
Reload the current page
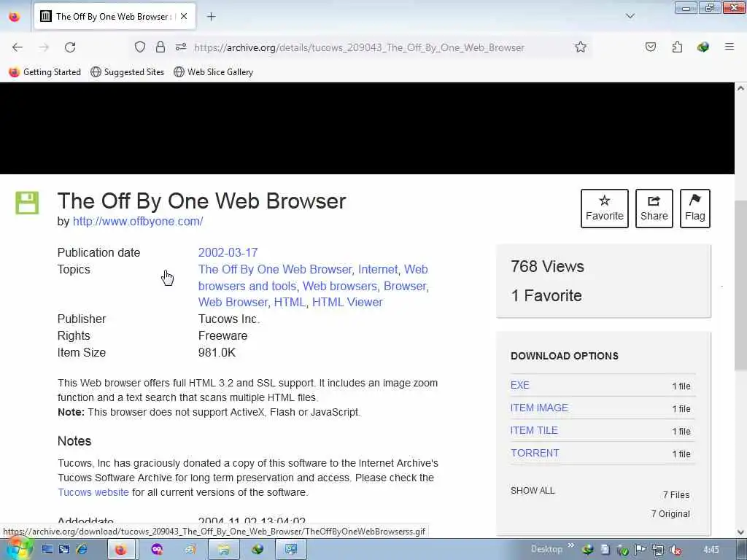70,47
